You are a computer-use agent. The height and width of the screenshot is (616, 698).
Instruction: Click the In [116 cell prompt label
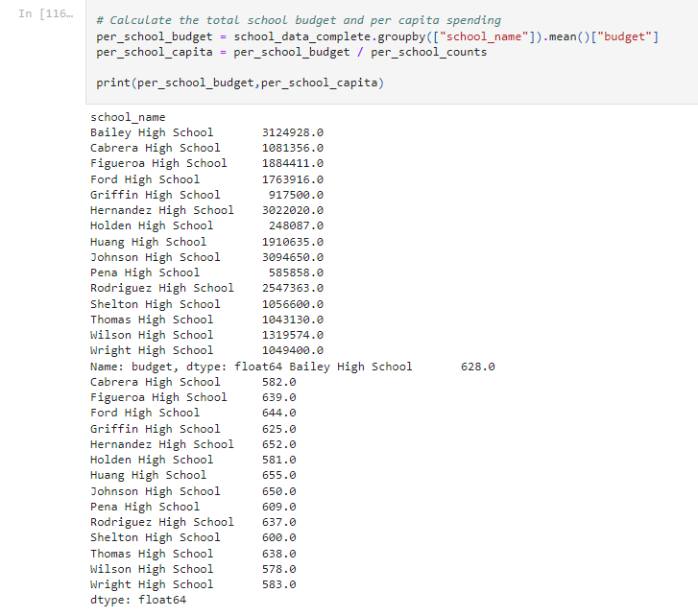coord(45,13)
